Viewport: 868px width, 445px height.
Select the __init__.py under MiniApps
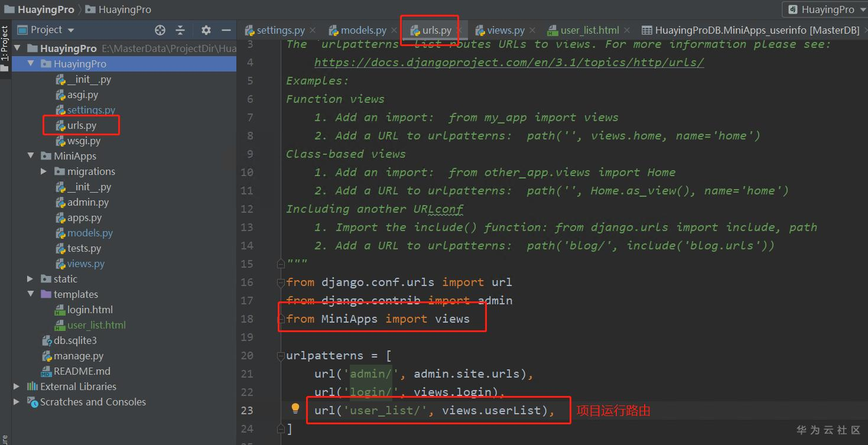[x=83, y=187]
